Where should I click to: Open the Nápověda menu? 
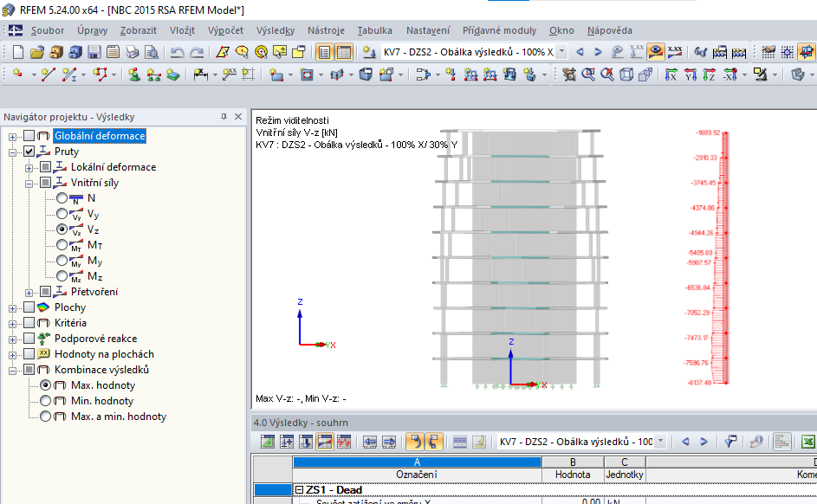pyautogui.click(x=610, y=30)
